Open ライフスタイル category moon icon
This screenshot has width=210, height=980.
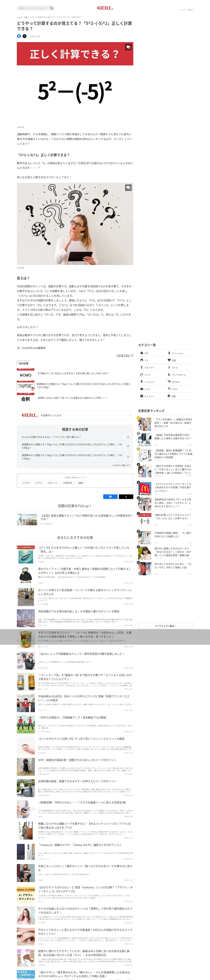(x=169, y=374)
